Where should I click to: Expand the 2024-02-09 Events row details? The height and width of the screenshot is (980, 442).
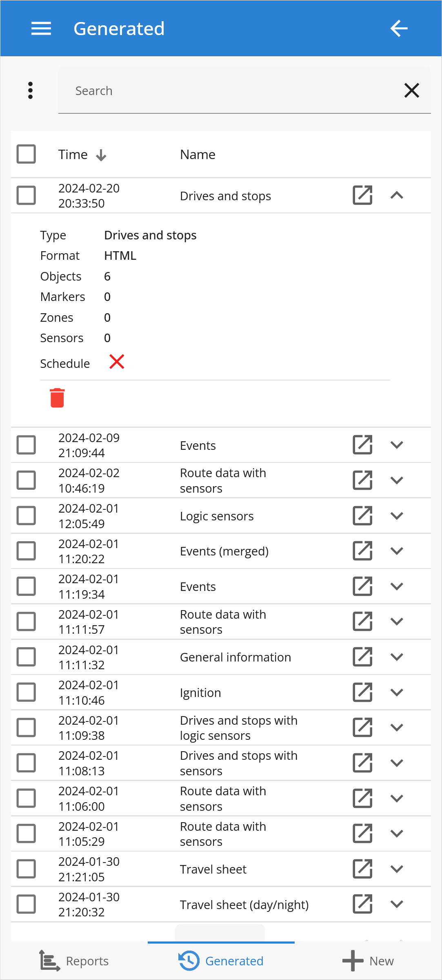397,445
